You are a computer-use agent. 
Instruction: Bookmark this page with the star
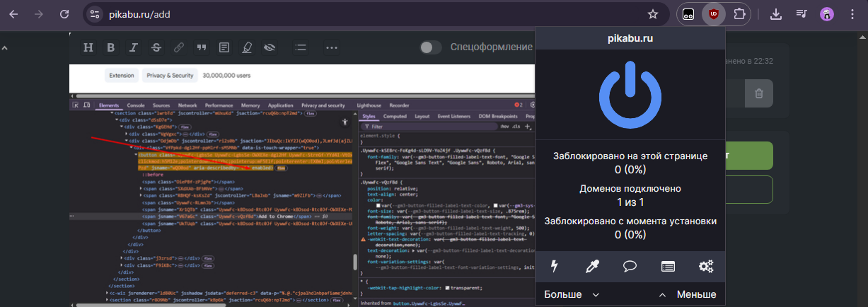point(653,14)
